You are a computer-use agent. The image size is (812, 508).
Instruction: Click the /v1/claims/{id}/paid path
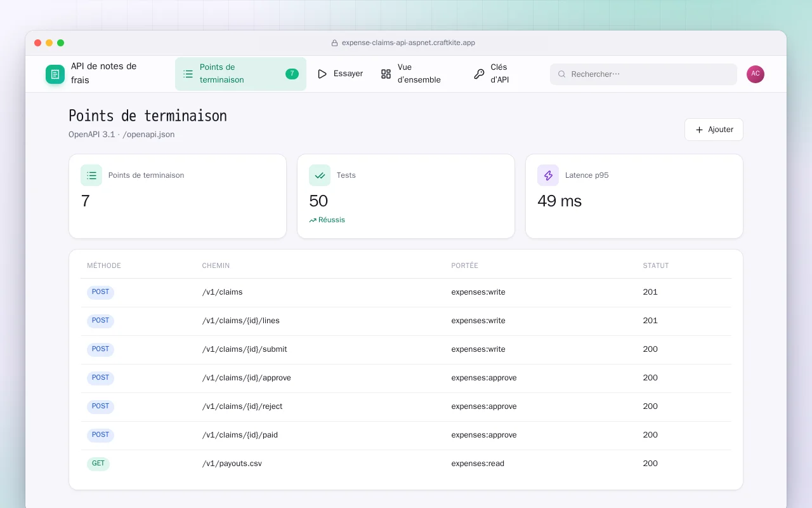240,435
